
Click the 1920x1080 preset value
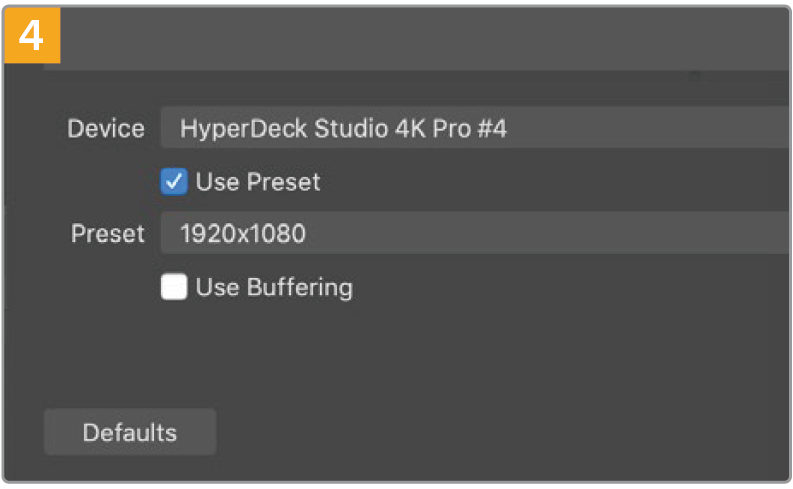click(243, 235)
